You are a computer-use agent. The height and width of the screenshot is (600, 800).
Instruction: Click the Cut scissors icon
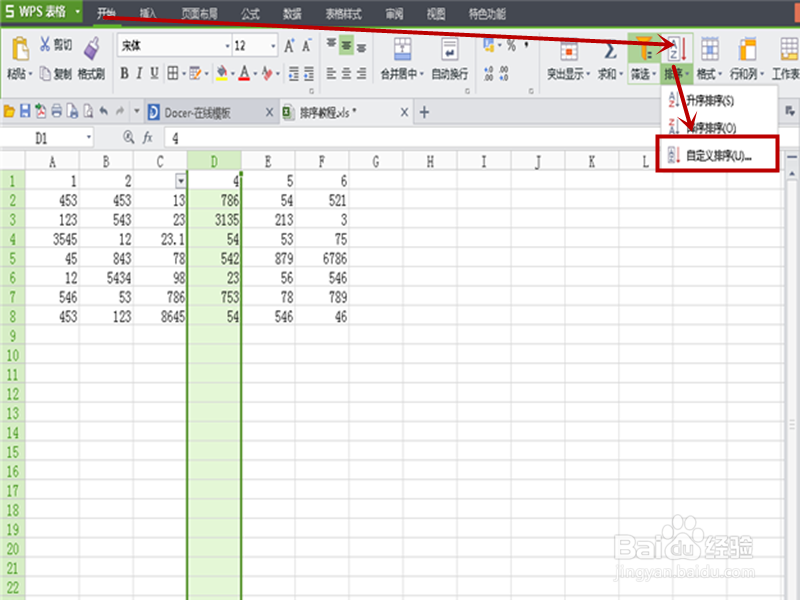pyautogui.click(x=45, y=44)
